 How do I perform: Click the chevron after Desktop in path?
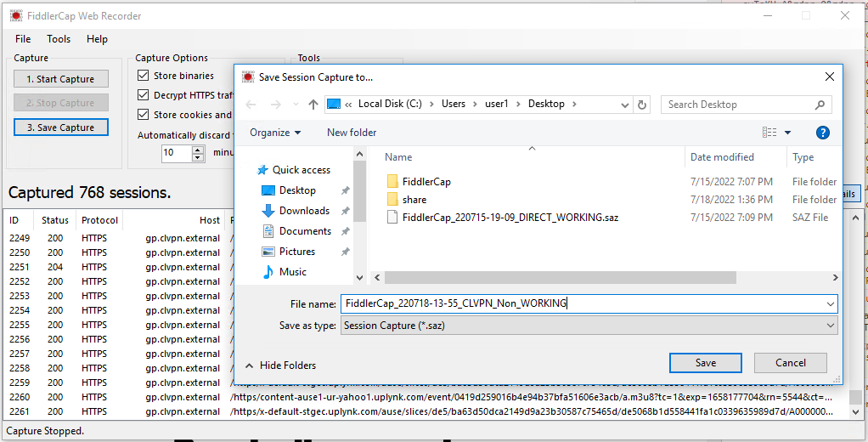pyautogui.click(x=574, y=105)
